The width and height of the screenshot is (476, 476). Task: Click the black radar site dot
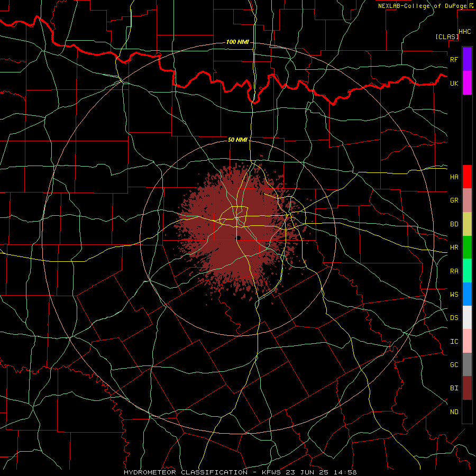click(x=239, y=237)
